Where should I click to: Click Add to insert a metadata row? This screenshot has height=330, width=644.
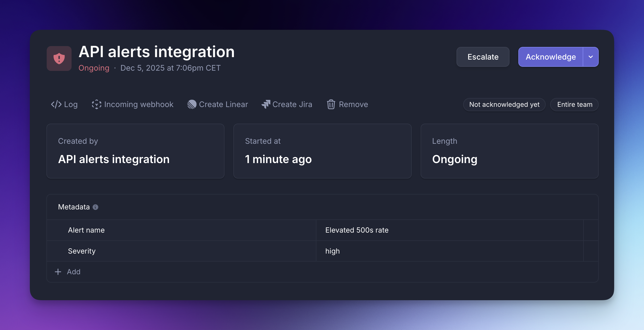tap(73, 272)
